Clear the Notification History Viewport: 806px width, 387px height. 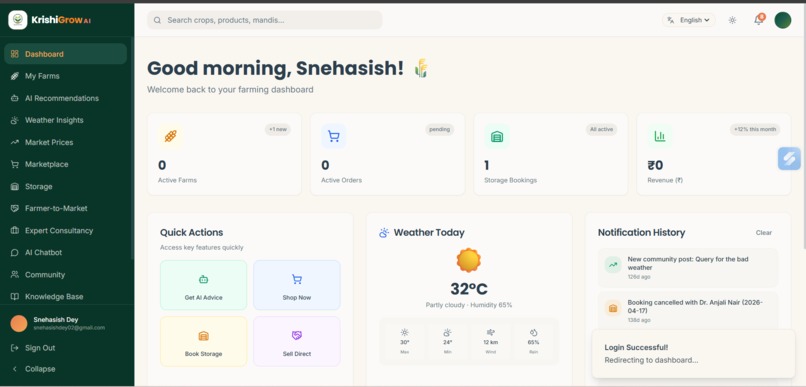(x=763, y=233)
